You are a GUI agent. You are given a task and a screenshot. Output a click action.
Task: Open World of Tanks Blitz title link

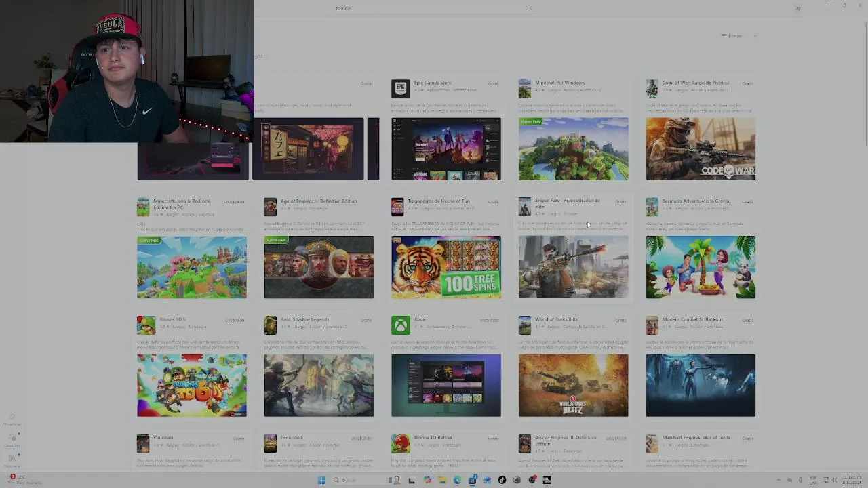coord(556,319)
